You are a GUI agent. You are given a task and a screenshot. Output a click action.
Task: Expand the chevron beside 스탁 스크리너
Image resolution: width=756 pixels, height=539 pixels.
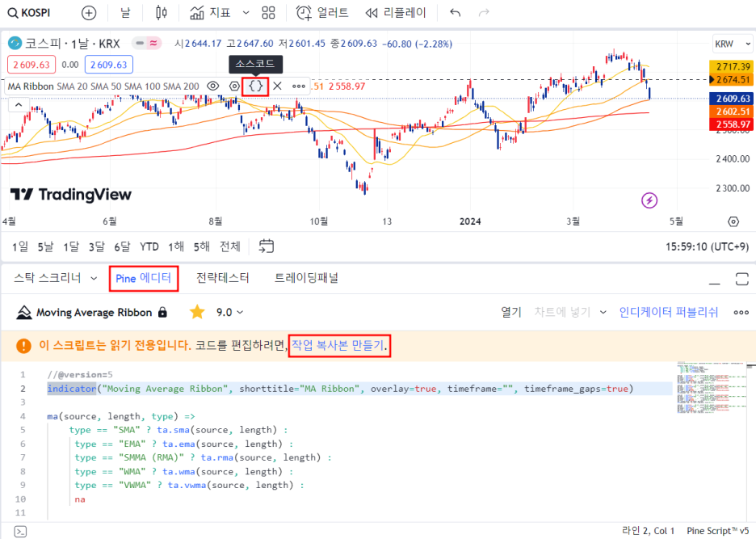coord(94,279)
